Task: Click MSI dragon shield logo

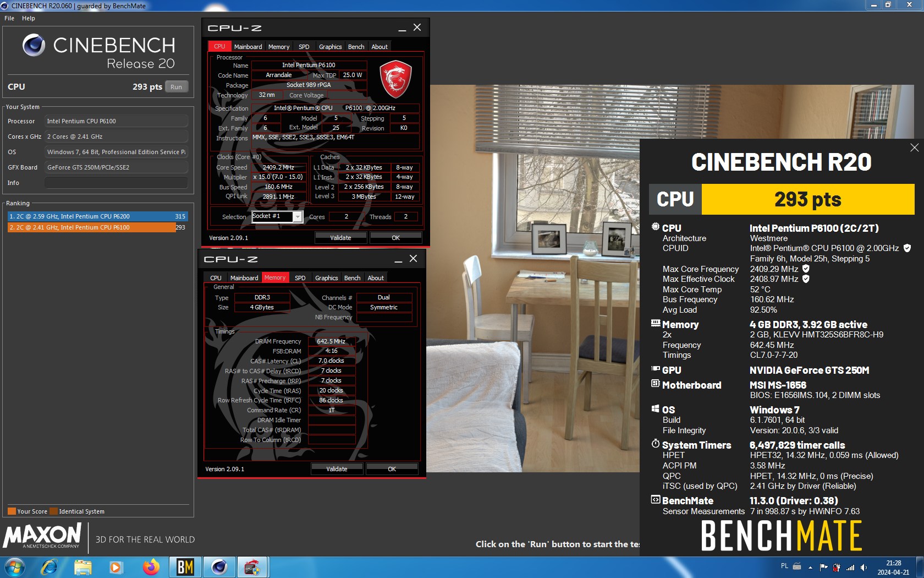Action: [x=396, y=79]
